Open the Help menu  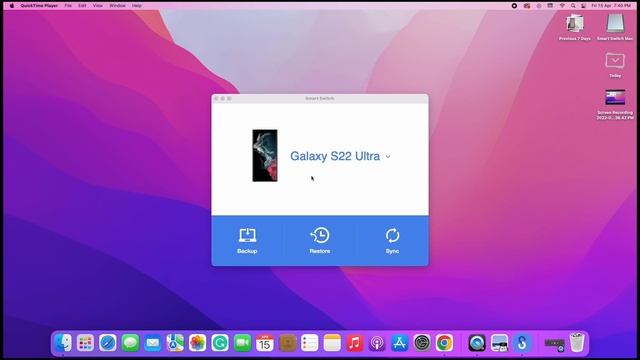[137, 6]
